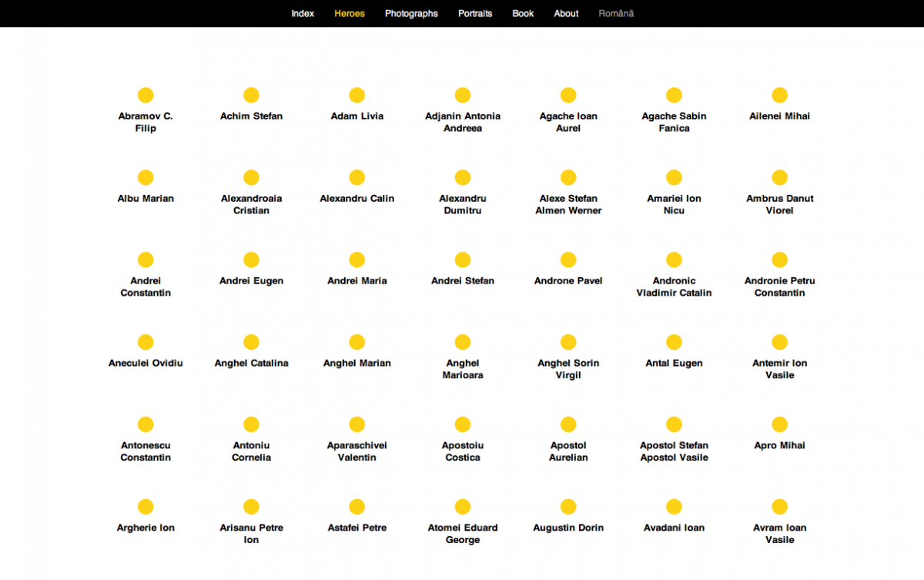Switch language to Română
This screenshot has height=580, width=924.
pos(616,13)
